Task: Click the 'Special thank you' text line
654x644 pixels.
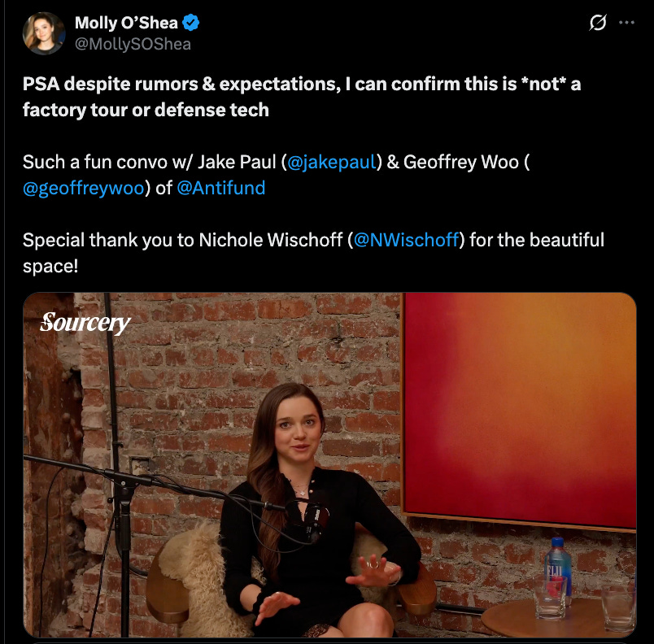Action: pyautogui.click(x=314, y=253)
